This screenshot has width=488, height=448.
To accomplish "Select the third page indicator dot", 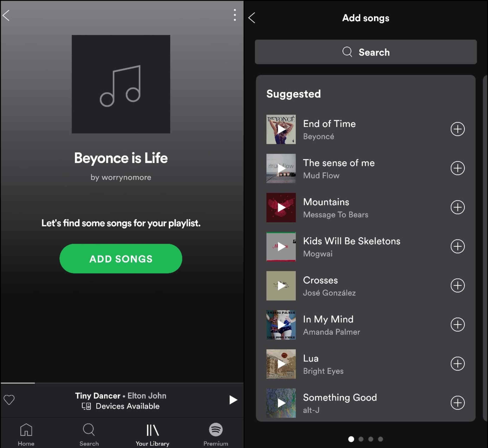I will (x=371, y=439).
